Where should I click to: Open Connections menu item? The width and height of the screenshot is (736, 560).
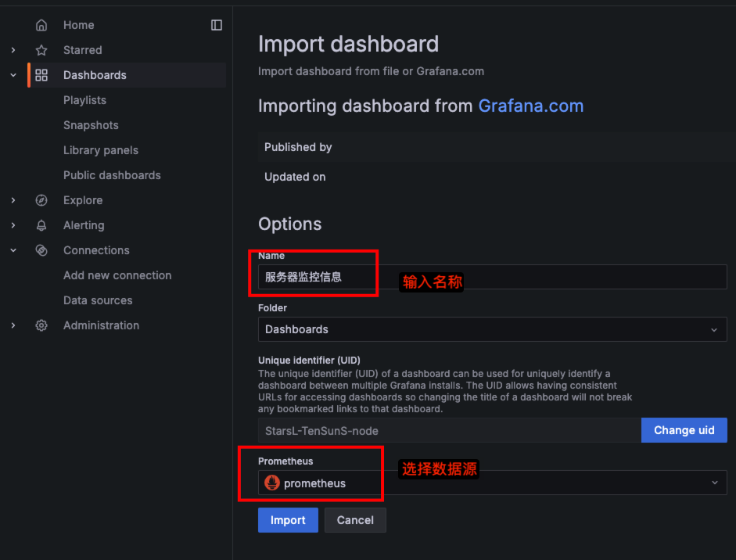coord(96,250)
